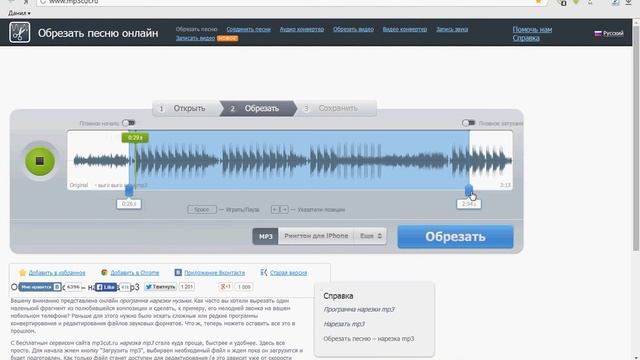Click Справка link in header
640x360 pixels.
coord(526,38)
